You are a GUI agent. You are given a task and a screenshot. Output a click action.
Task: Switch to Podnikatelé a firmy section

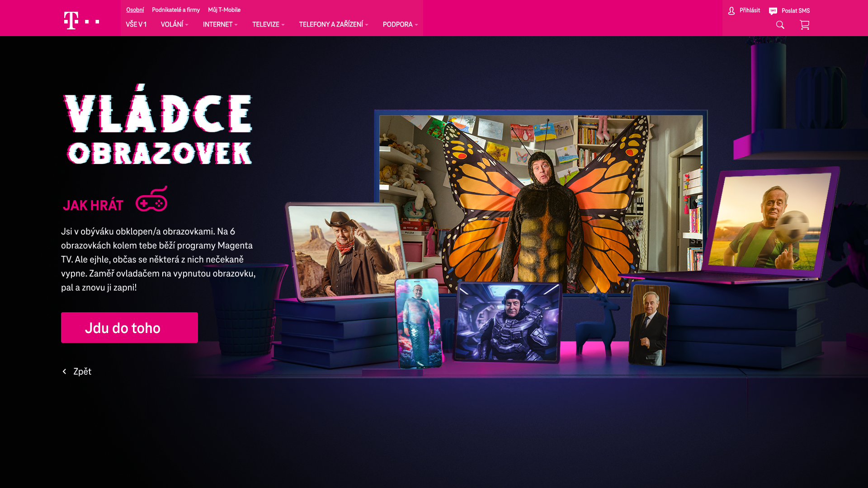pos(175,10)
